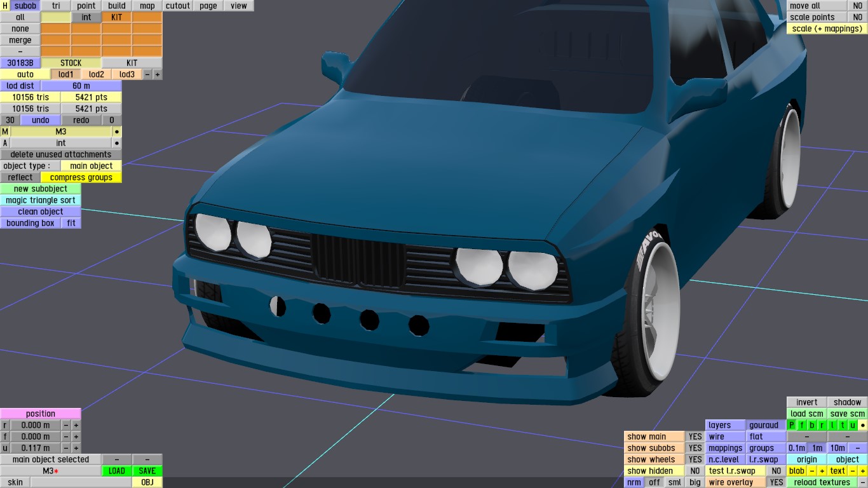Click the green LOAD button

tap(117, 471)
